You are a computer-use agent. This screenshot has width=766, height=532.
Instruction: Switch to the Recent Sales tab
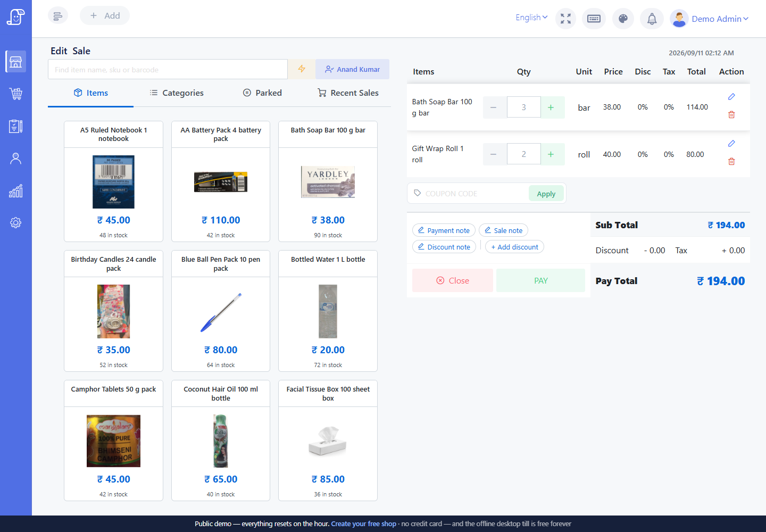coord(348,93)
